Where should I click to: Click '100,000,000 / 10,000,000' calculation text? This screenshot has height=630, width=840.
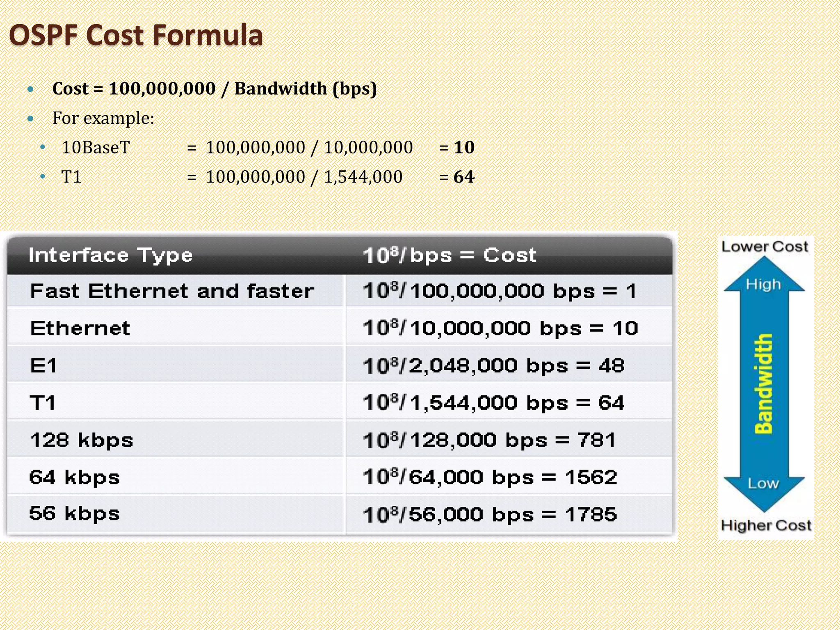(x=309, y=147)
